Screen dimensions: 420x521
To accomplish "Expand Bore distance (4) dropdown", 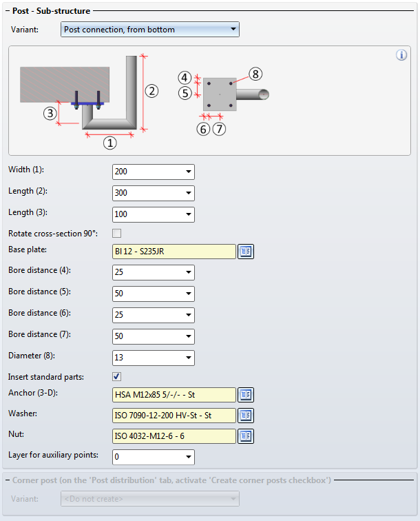I will 189,272.
